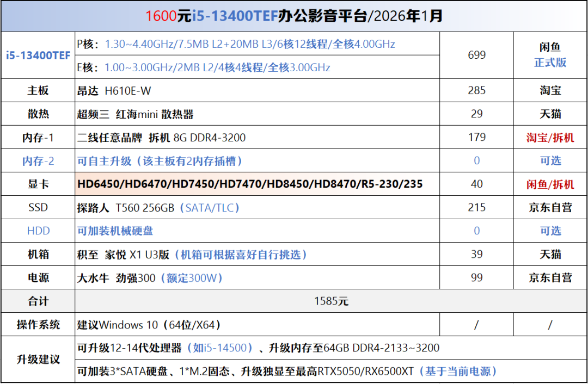
Task: Click the blue "内存-2" row label
Action: pos(38,161)
